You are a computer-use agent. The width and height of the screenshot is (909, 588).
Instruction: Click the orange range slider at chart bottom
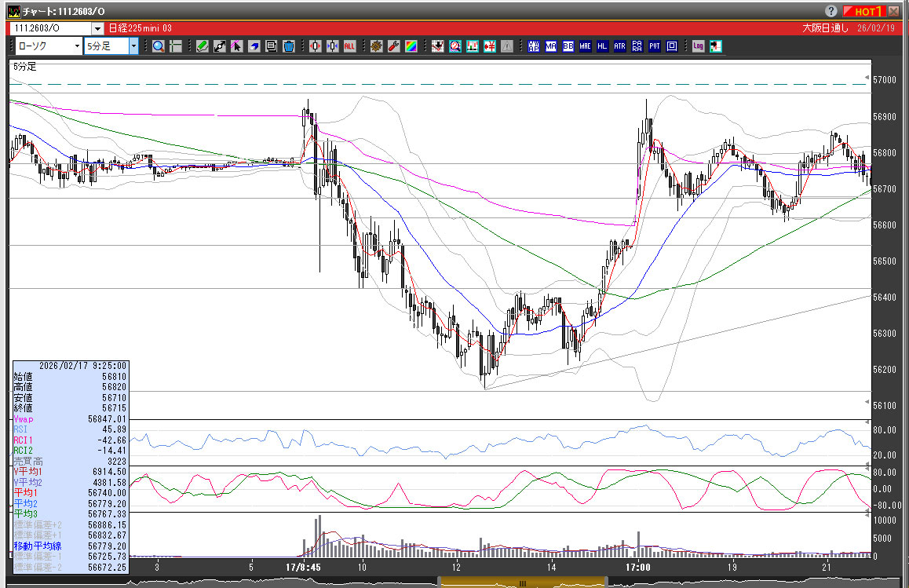tap(520, 583)
